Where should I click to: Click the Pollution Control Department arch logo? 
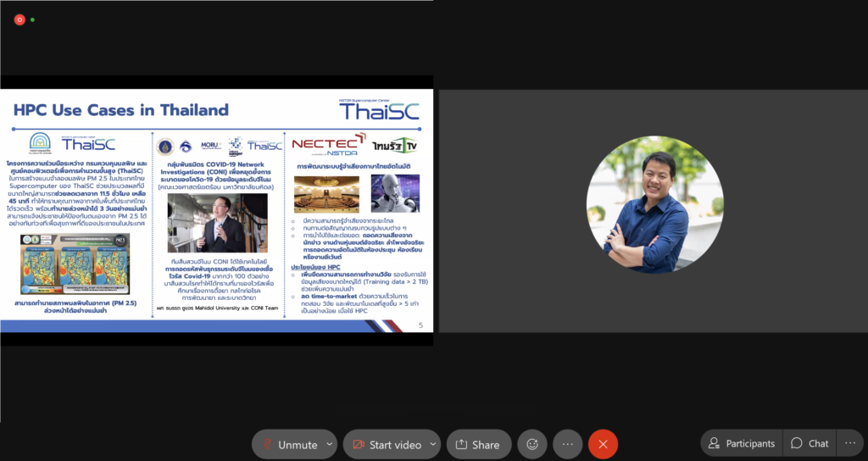40,142
